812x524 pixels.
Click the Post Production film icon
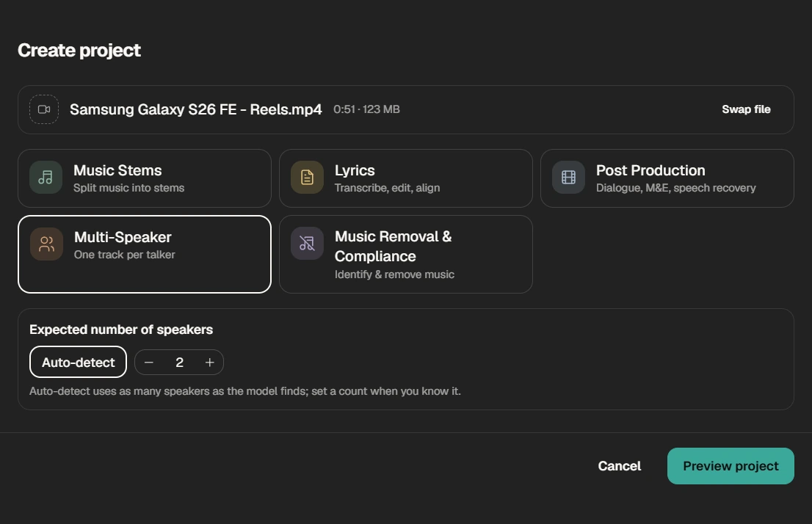[x=568, y=177]
